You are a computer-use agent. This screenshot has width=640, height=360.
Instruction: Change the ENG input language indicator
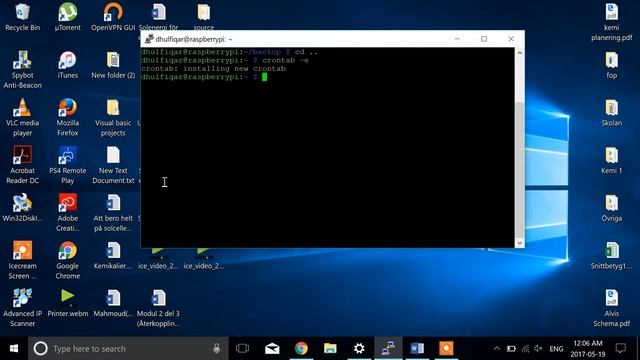point(556,349)
